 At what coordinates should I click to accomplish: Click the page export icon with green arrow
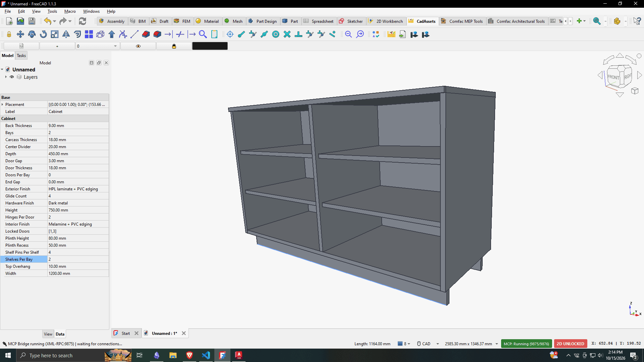point(402,34)
